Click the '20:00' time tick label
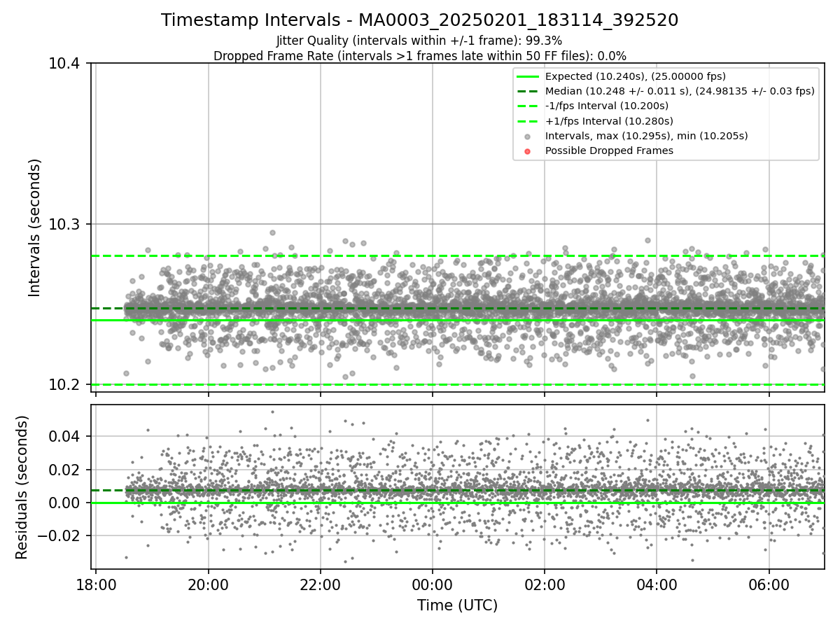Screen dimensions: 840x630 [208, 584]
